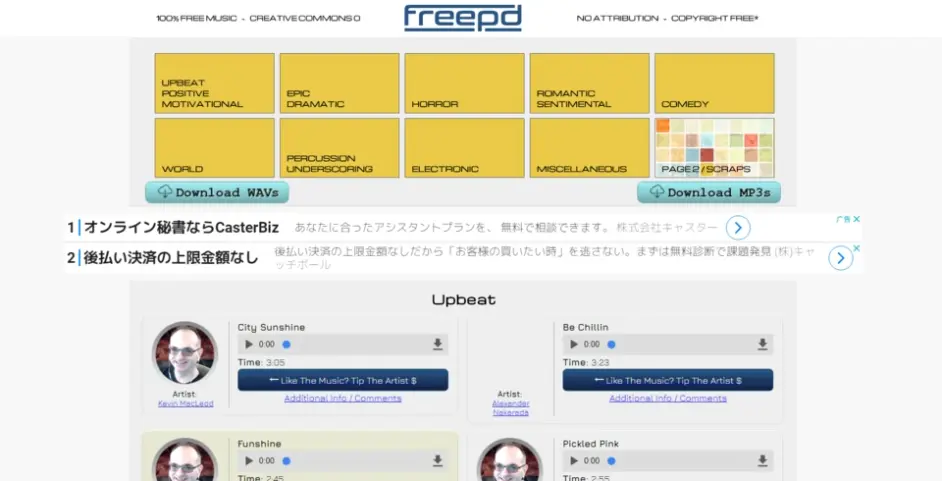Click the Pickled Pink seek slider knob
The width and height of the screenshot is (942, 481).
click(611, 461)
